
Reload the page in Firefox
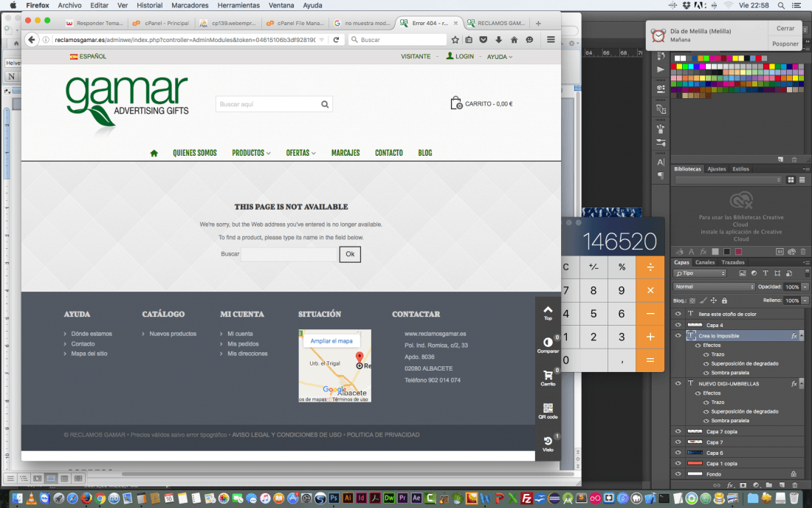coord(336,39)
